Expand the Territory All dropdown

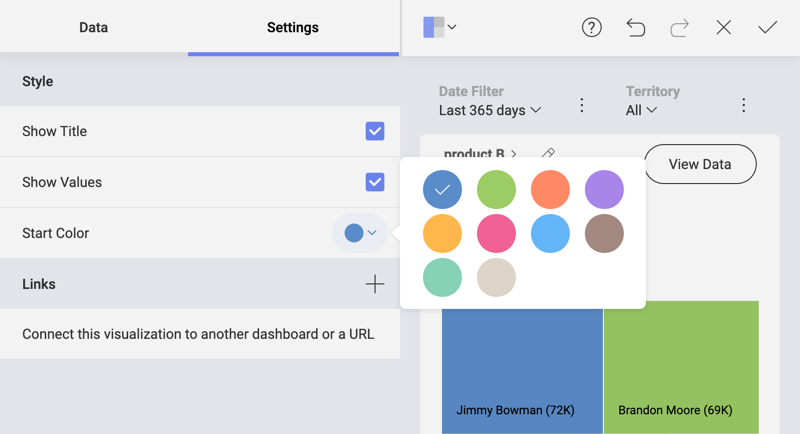641,110
